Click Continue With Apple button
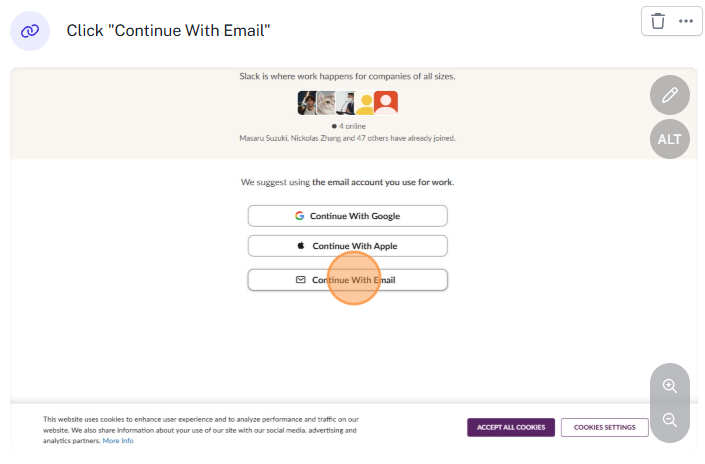705x464 pixels. 347,246
